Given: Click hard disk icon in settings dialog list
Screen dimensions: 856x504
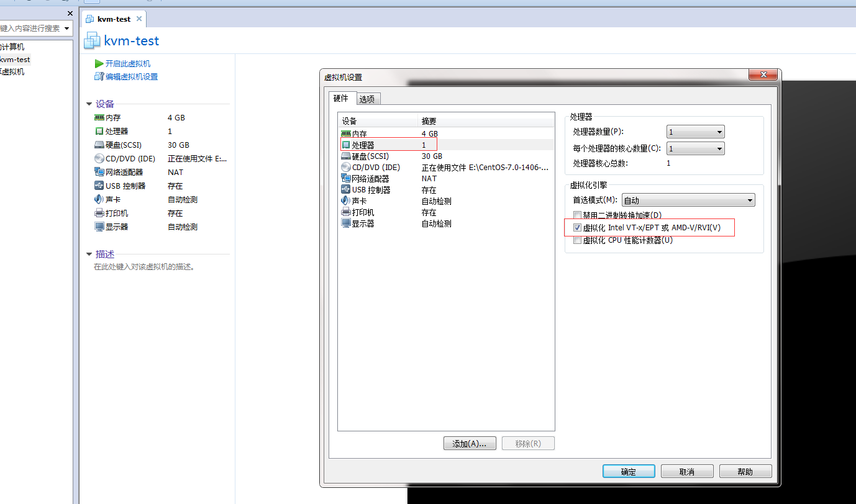Looking at the screenshot, I should coord(346,156).
